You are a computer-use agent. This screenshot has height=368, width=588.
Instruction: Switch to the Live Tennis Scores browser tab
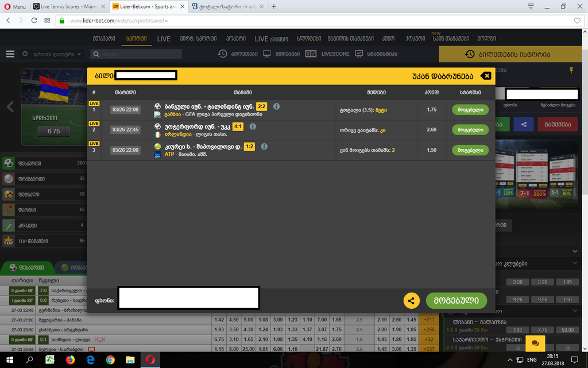(69, 6)
